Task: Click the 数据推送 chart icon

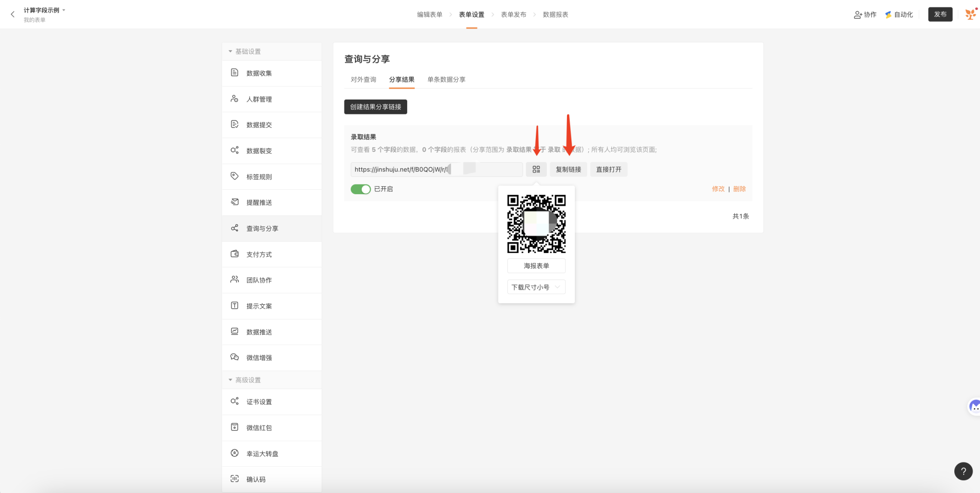Action: [x=235, y=331]
